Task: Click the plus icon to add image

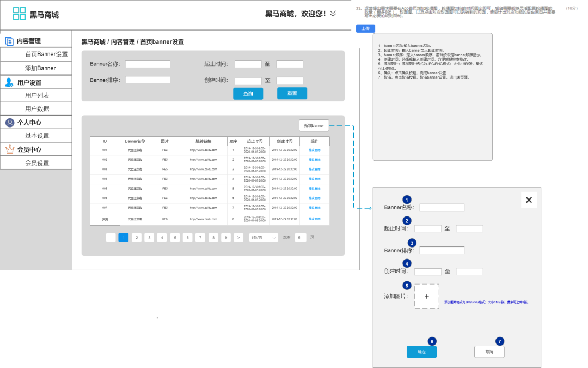Action: pyautogui.click(x=427, y=296)
